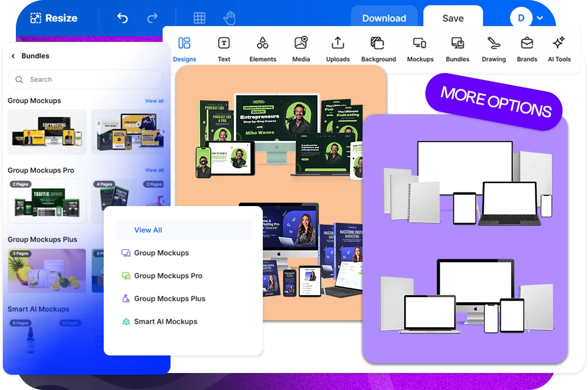The image size is (588, 390).
Task: Click the Smart AI Mockups heading
Action: click(39, 309)
